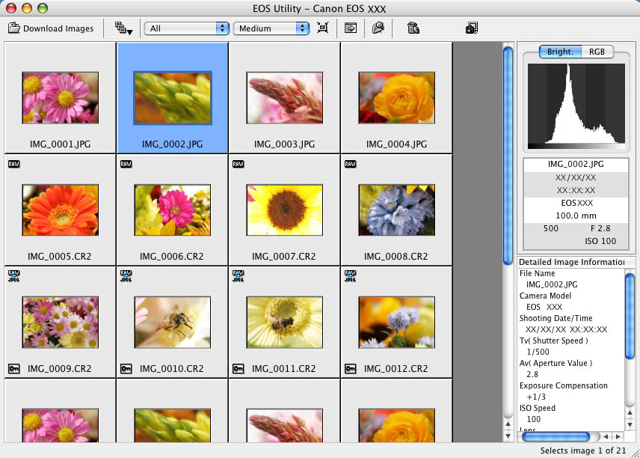The height and width of the screenshot is (458, 640).
Task: Select the IMG_0007.CR2 sunflower thumbnail
Action: pos(284,210)
